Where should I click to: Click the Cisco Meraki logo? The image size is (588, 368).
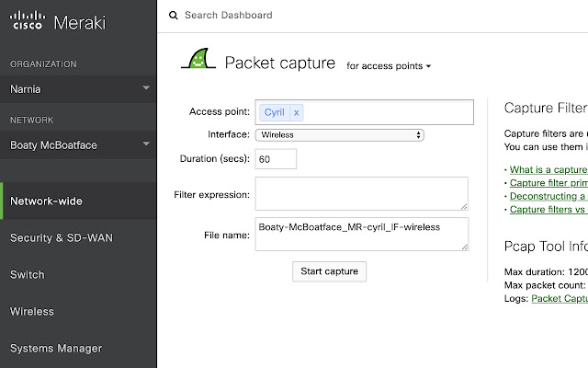coord(58,21)
